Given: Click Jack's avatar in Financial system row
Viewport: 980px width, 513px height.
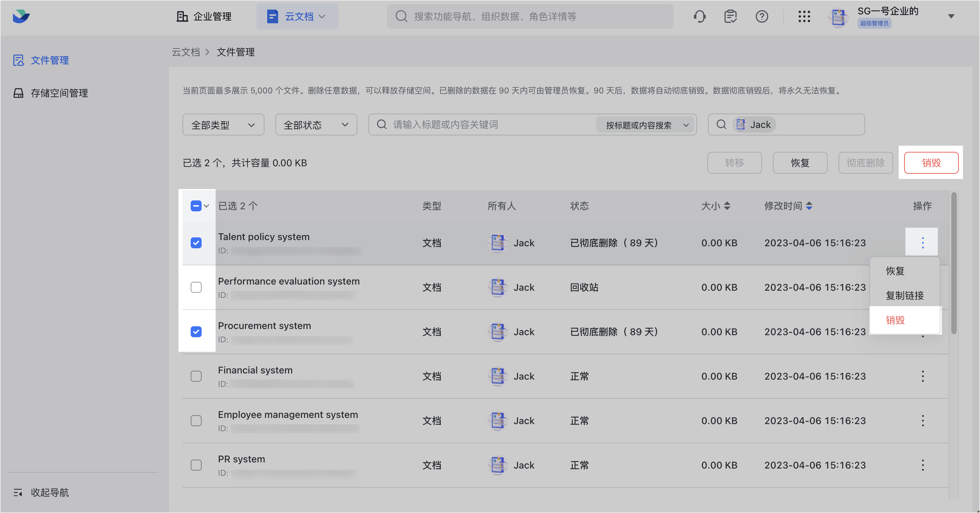Looking at the screenshot, I should [x=497, y=376].
